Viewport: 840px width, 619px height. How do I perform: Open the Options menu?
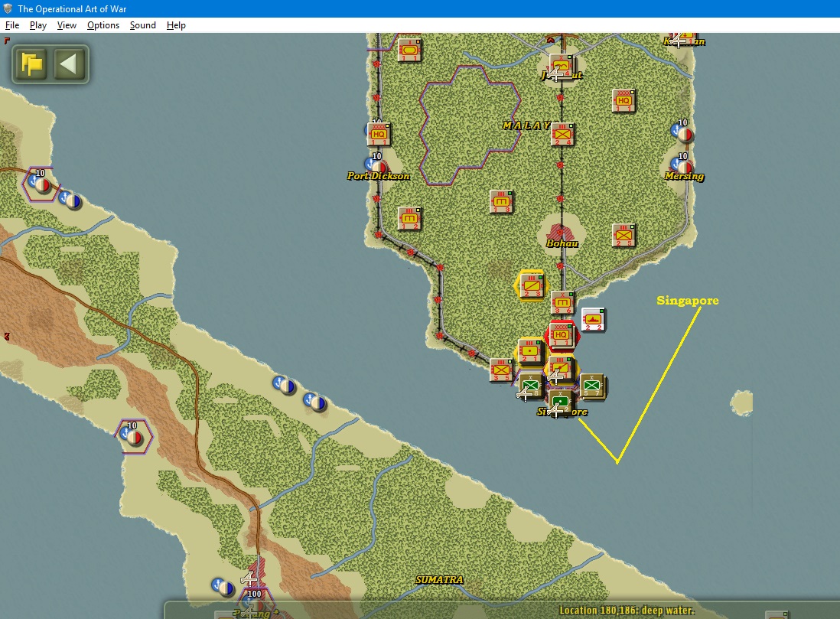tap(103, 25)
